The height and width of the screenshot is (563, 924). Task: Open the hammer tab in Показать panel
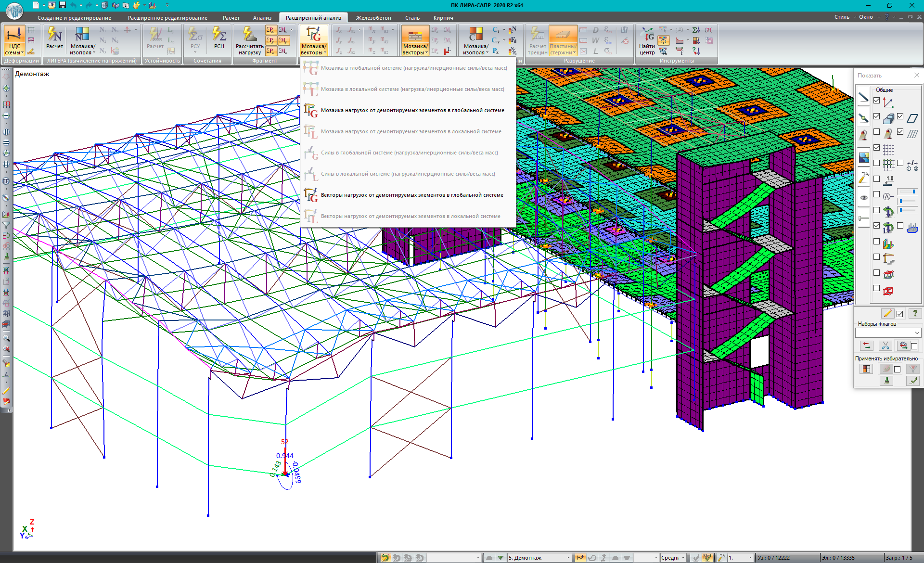pyautogui.click(x=863, y=178)
